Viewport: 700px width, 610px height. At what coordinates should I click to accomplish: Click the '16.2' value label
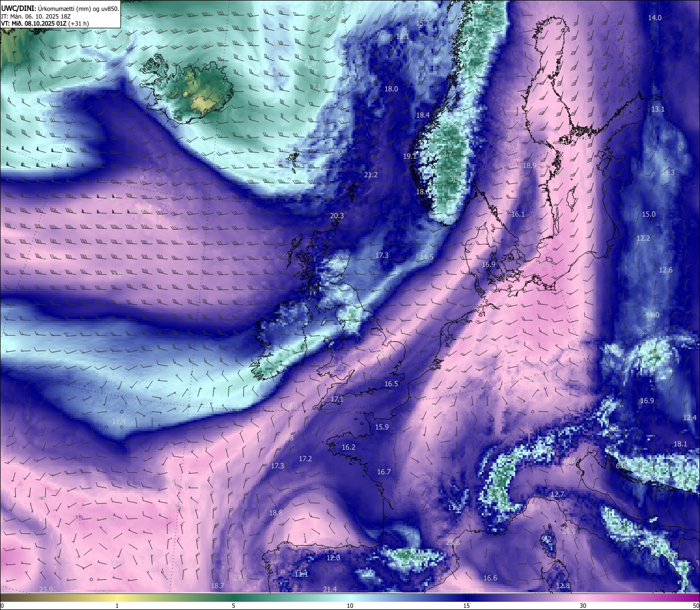point(348,448)
